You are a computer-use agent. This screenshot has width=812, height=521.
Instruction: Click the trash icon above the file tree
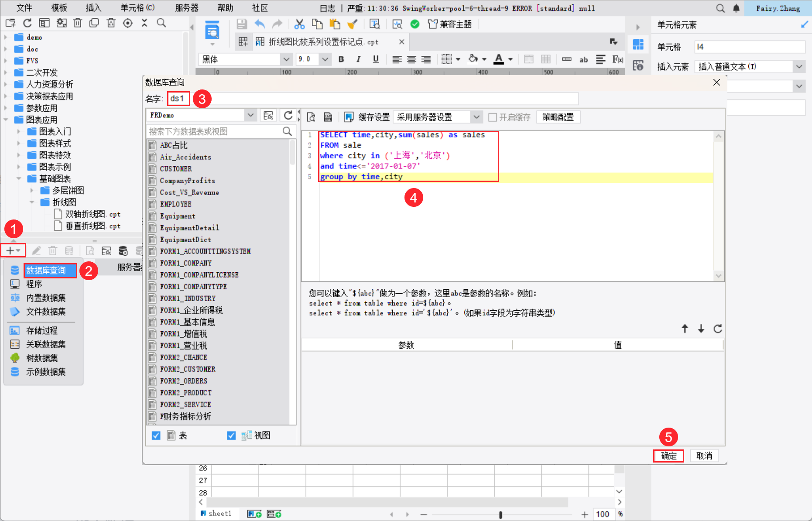click(78, 23)
